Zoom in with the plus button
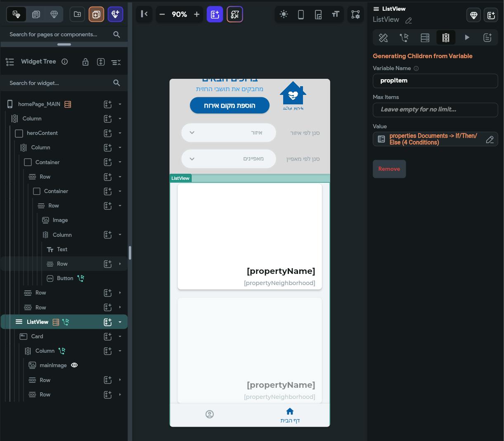504x441 pixels. [x=197, y=14]
